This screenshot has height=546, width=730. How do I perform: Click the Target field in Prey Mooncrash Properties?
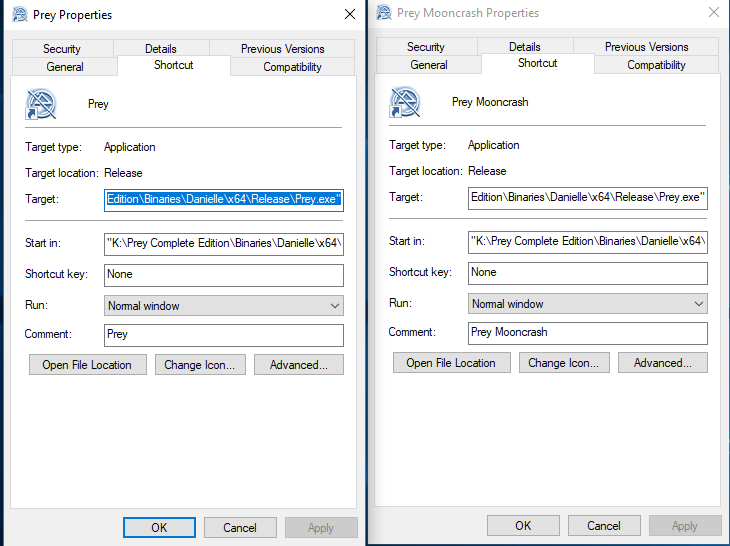[588, 198]
